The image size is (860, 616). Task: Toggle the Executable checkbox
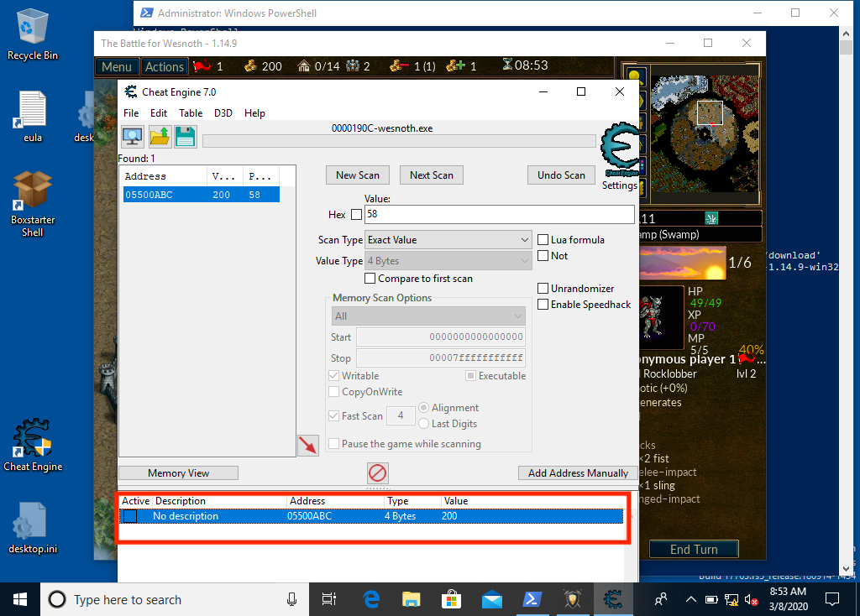[x=470, y=375]
